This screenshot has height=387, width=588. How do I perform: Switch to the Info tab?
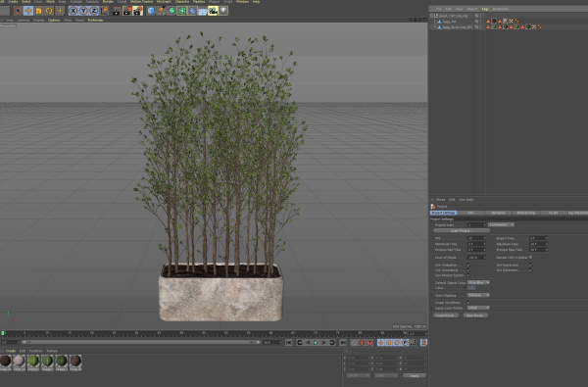point(470,213)
